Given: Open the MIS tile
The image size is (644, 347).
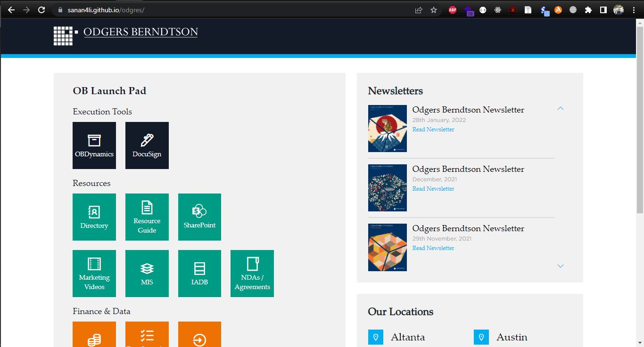Looking at the screenshot, I should 147,274.
